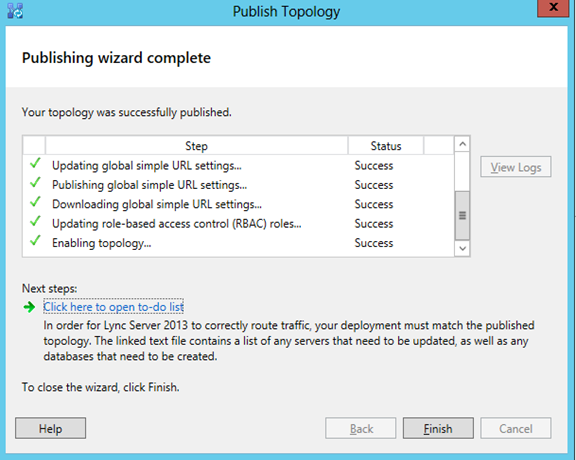This screenshot has height=460, width=576.
Task: Click the Back button
Action: coord(360,428)
